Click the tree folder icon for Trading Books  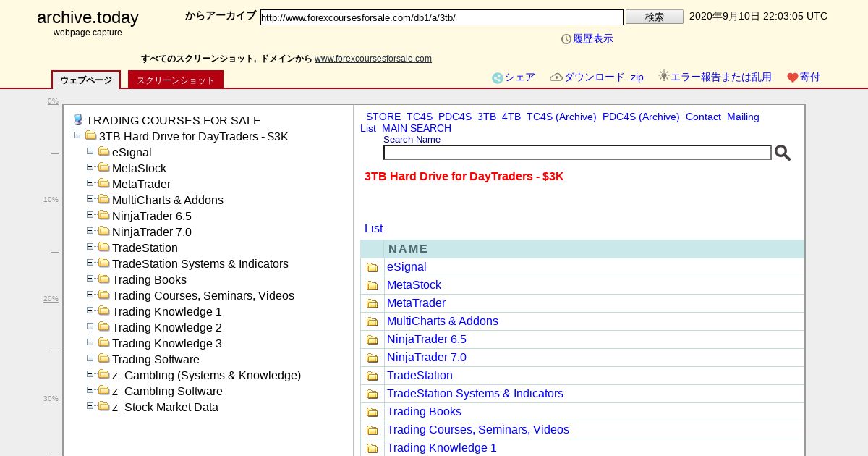103,279
